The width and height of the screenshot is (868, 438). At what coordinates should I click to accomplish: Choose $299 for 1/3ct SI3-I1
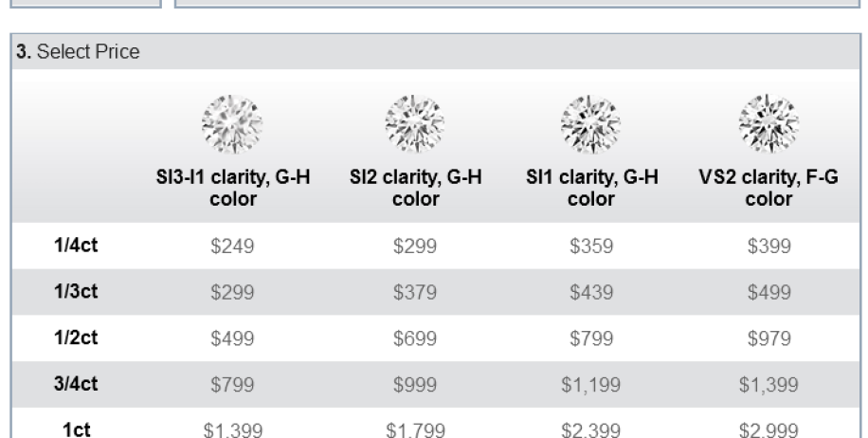232,292
